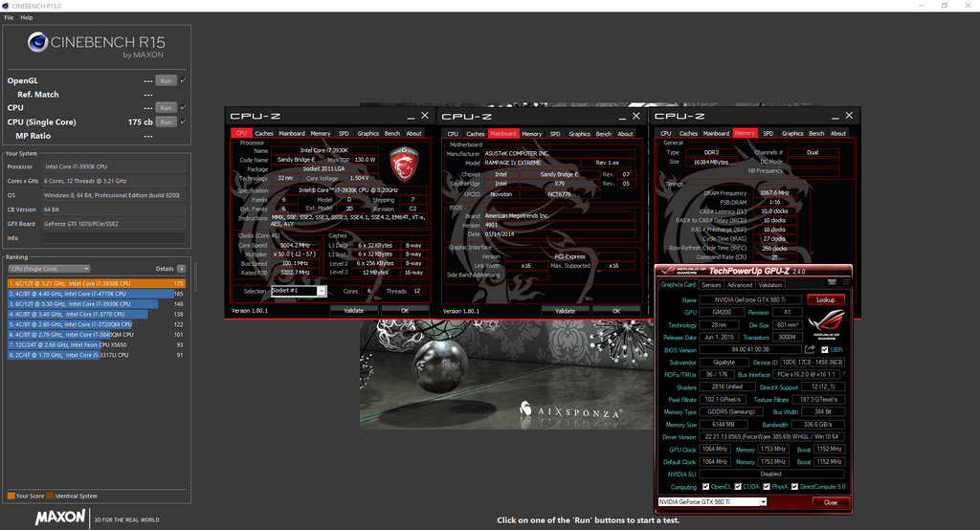Select the Intel Core i7-3720QM ranking row
The image size is (980, 530).
pos(97,324)
